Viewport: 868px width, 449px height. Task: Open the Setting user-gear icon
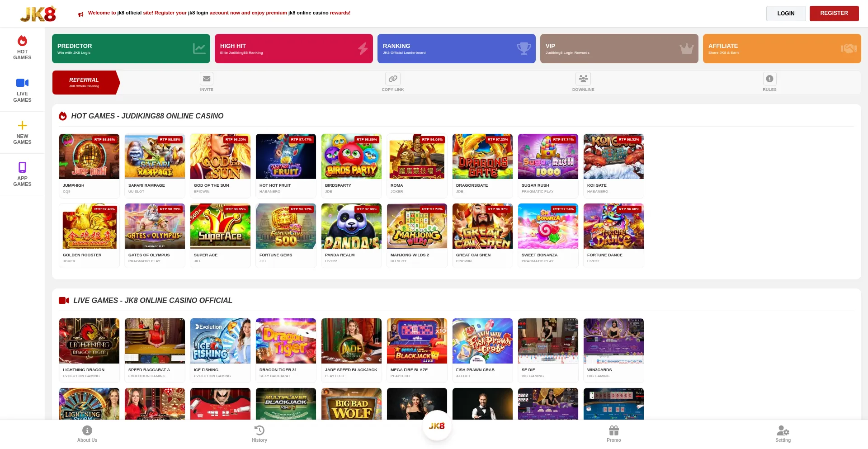coord(783,430)
